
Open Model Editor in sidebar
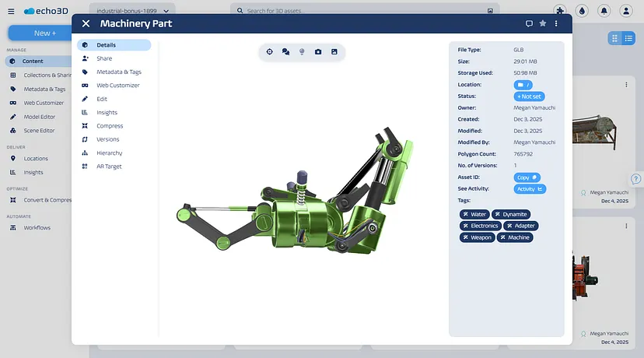click(40, 117)
